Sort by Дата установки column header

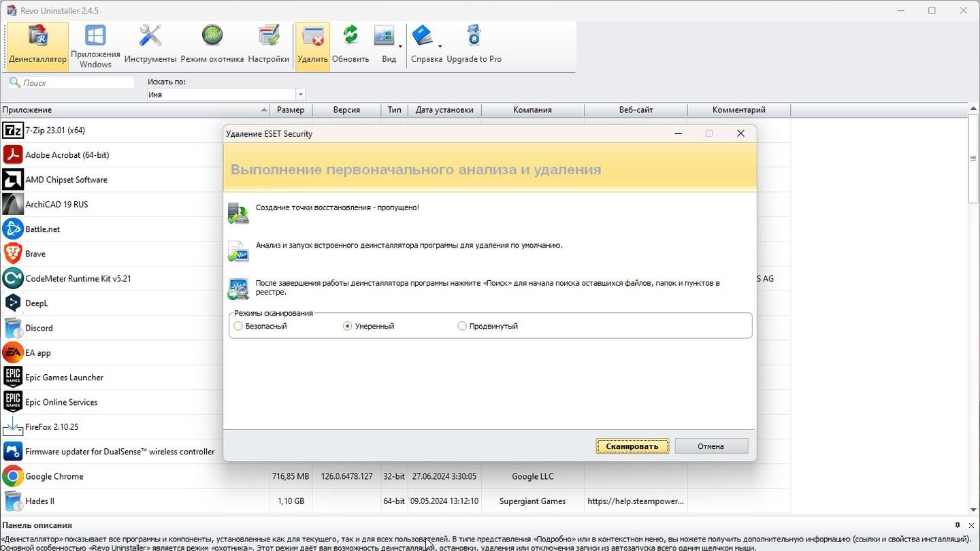coord(444,110)
